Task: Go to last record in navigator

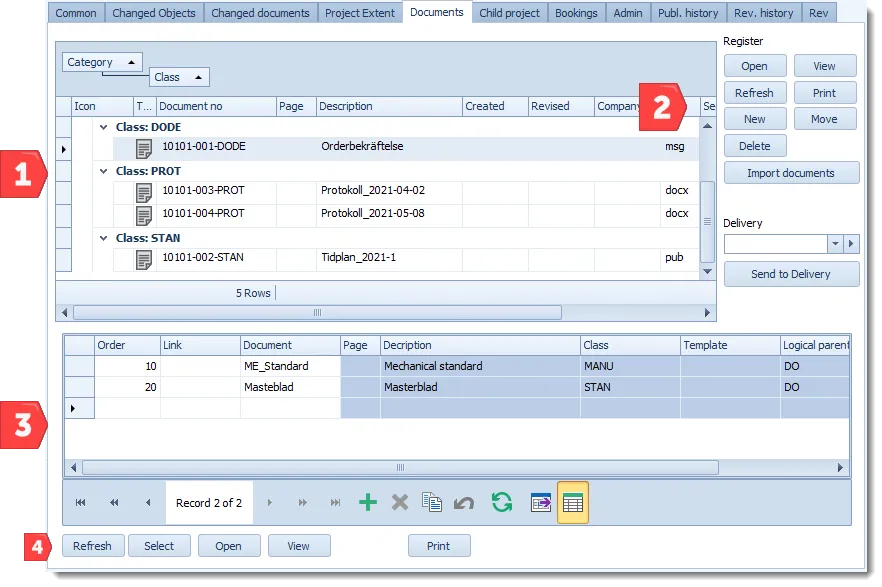Action: [335, 503]
